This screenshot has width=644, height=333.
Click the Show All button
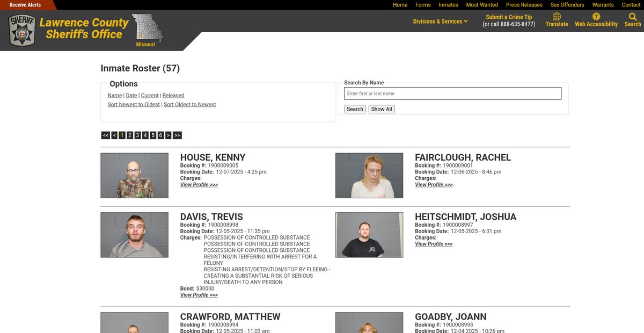(x=382, y=109)
